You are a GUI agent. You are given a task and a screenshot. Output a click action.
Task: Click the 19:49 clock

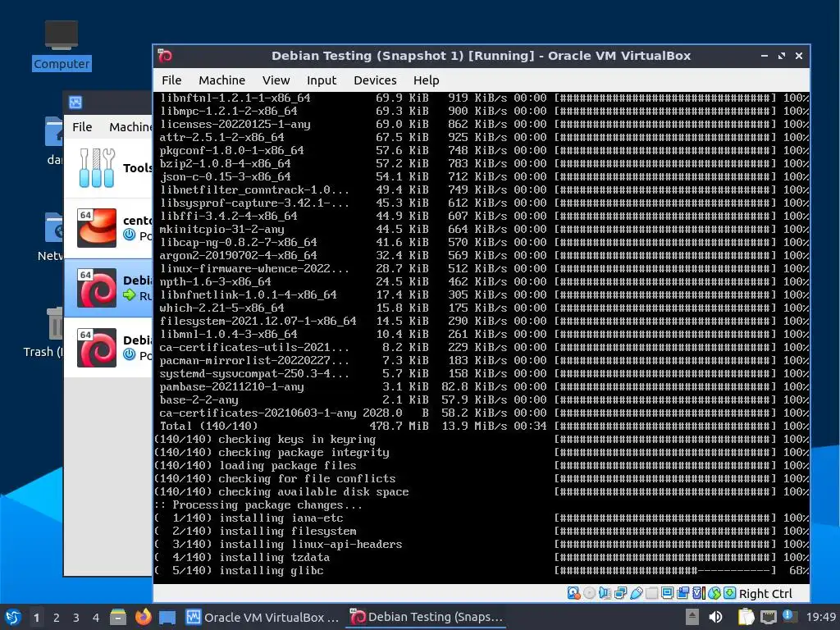820,617
